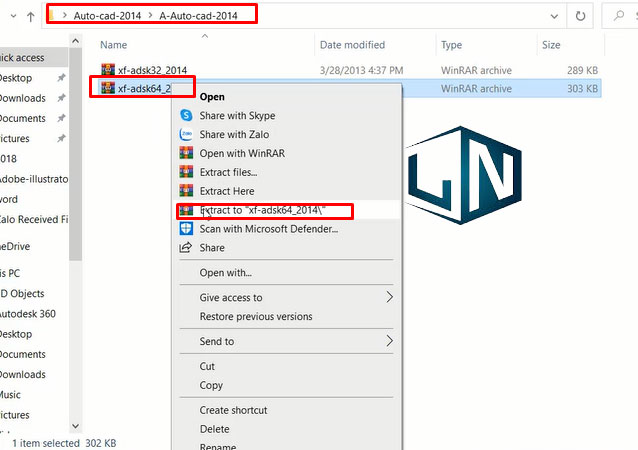Expand the Give access to submenu
The image size is (638, 450).
pos(287,297)
